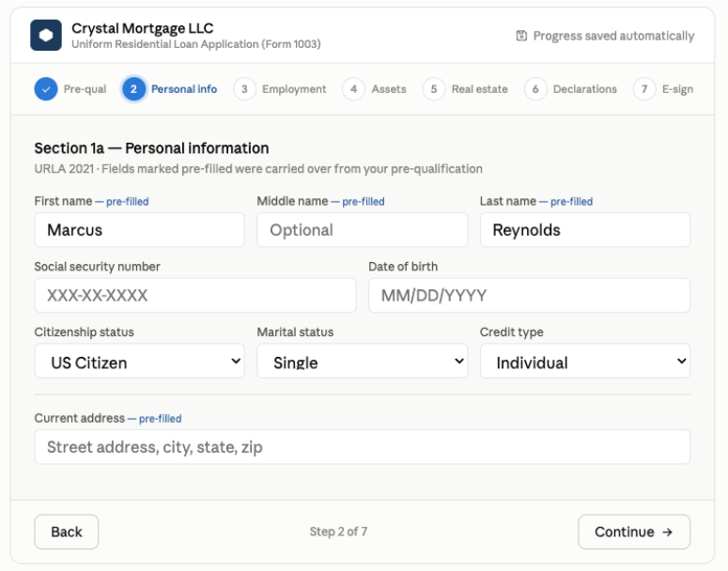Click the 'Social security number' label
Screen dimensions: 728x571
97,267
